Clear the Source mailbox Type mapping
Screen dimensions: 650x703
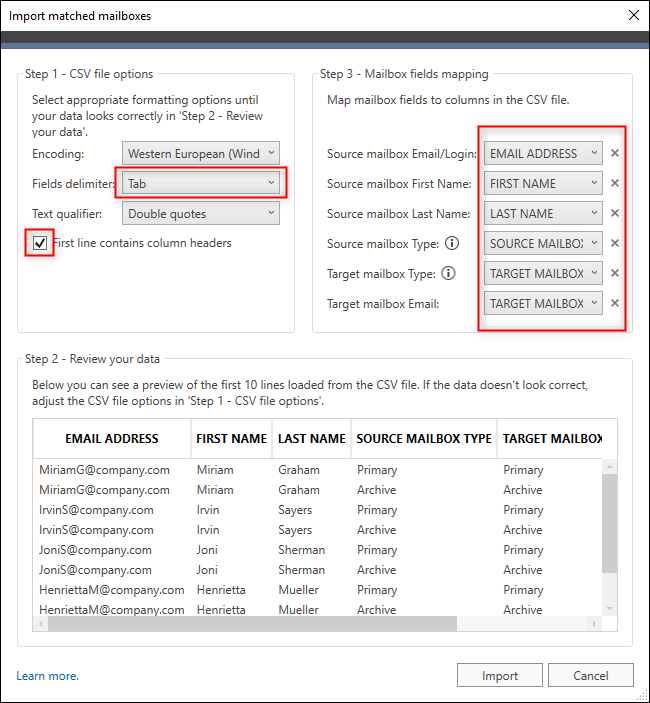[x=615, y=243]
